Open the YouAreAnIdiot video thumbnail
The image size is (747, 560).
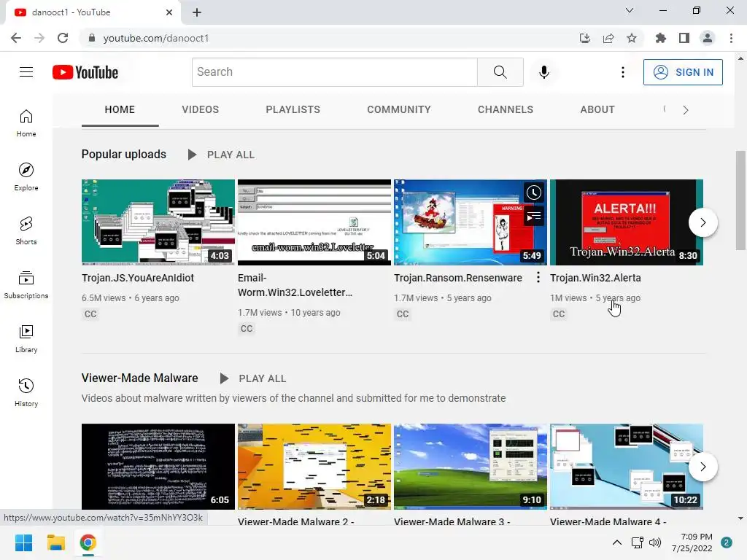(x=158, y=222)
